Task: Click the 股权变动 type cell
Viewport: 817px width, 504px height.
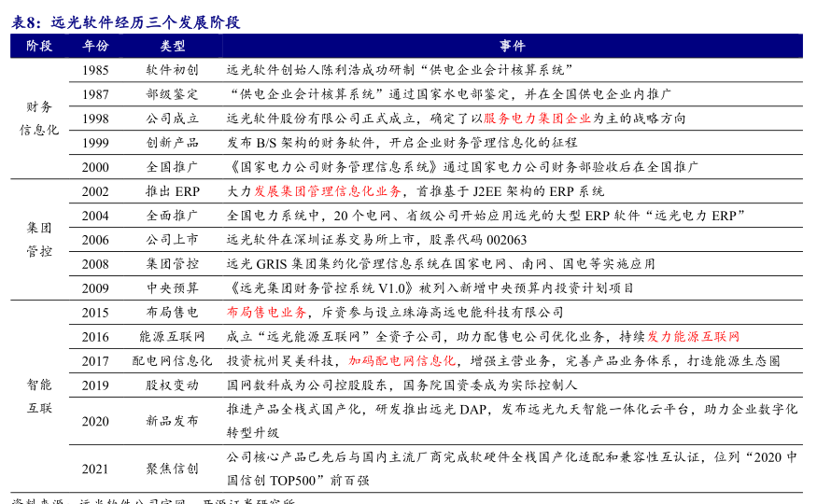Action: click(173, 385)
